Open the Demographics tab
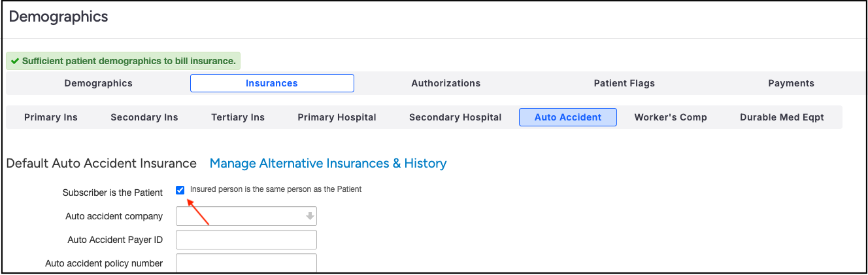Viewport: 868px width, 275px height. (x=98, y=83)
